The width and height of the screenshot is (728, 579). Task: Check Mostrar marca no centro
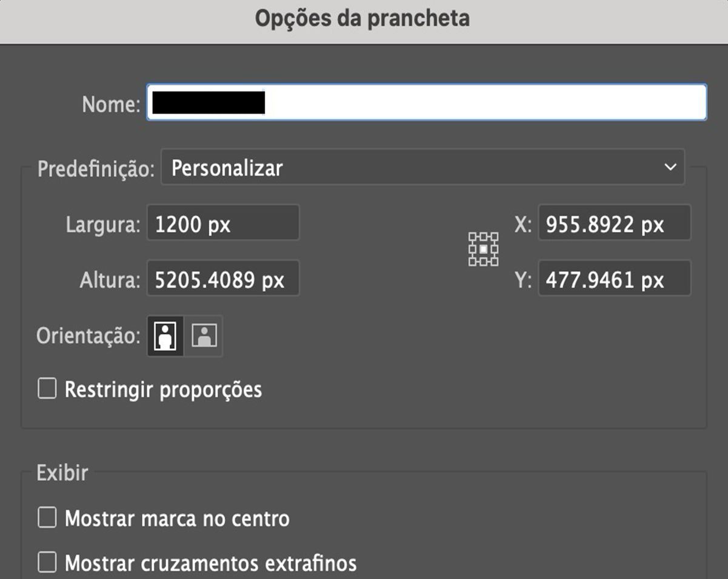[46, 518]
